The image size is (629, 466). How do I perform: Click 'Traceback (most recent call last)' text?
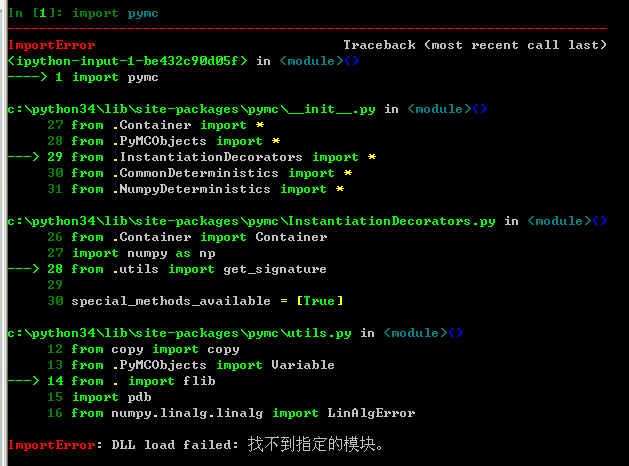tap(475, 45)
